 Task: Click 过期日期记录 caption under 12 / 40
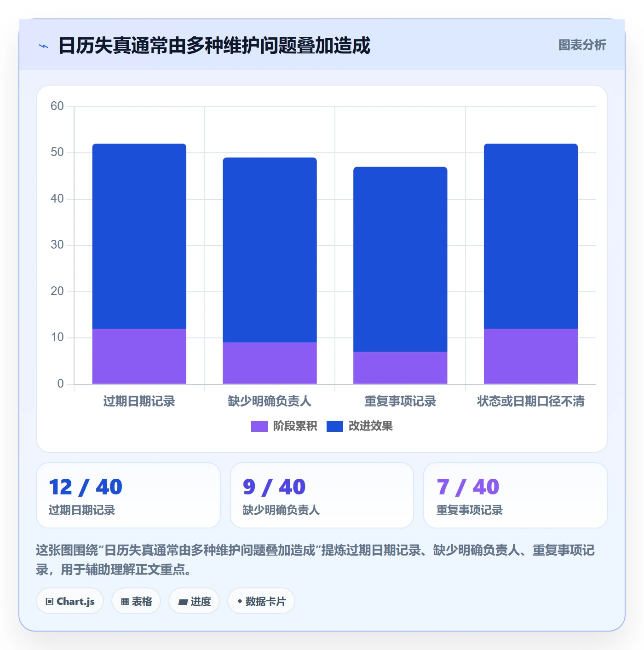click(x=82, y=511)
